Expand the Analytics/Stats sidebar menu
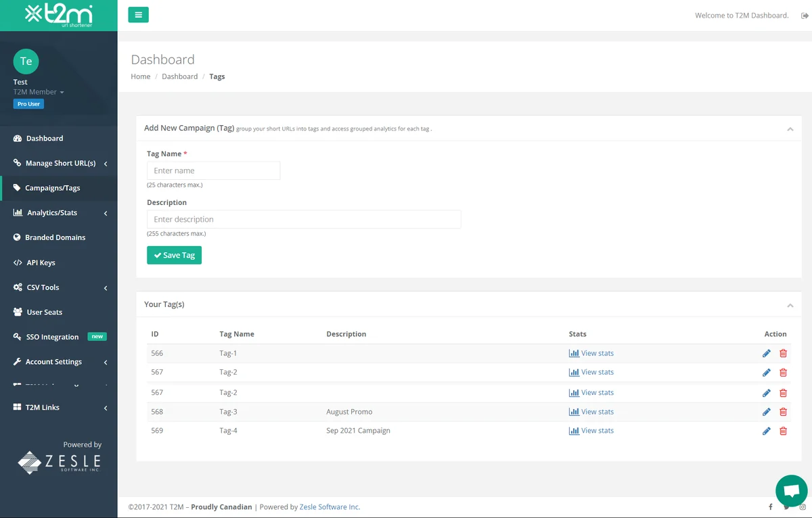Viewport: 812px width, 518px height. click(60, 213)
